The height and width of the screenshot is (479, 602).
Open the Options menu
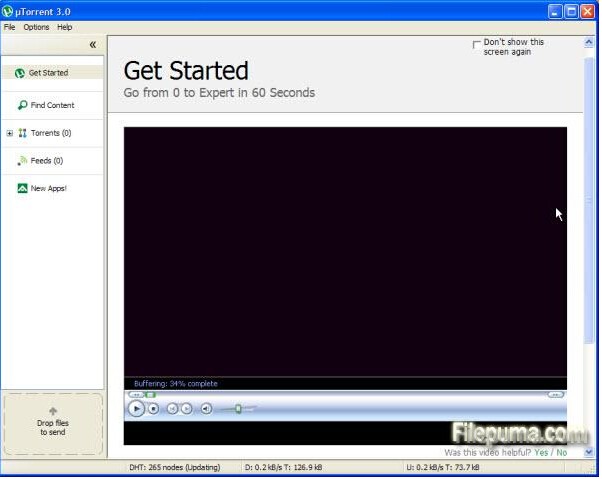coord(36,27)
